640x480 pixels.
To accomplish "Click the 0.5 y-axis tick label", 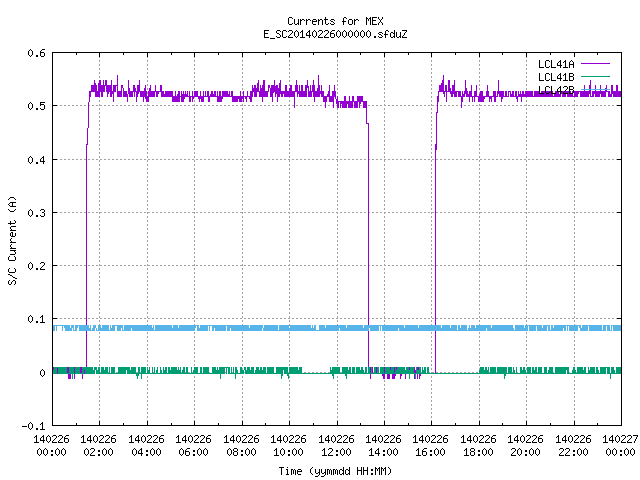I will [x=36, y=106].
